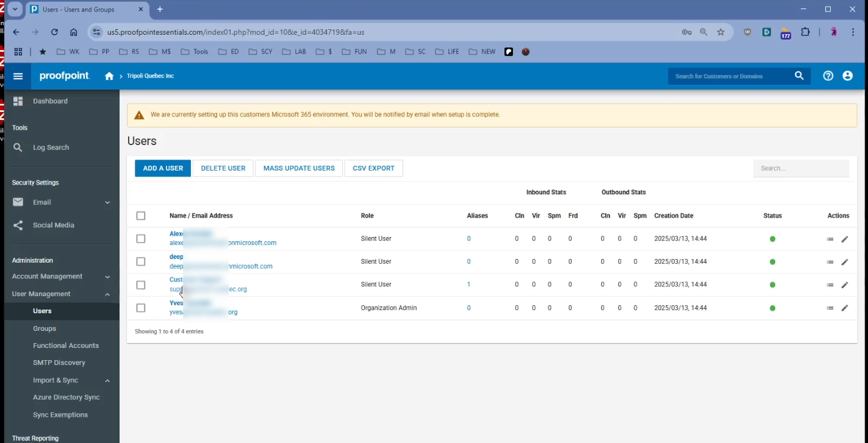Open the help question mark icon
Viewport: 868px width, 443px height.
click(828, 76)
